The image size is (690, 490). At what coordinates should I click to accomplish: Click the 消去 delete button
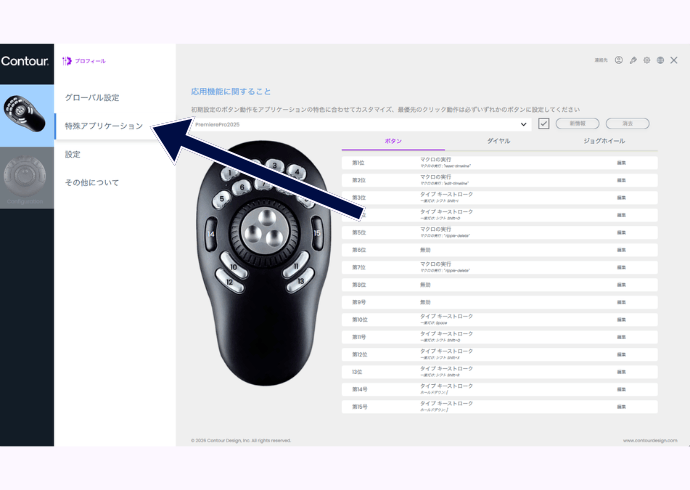627,124
